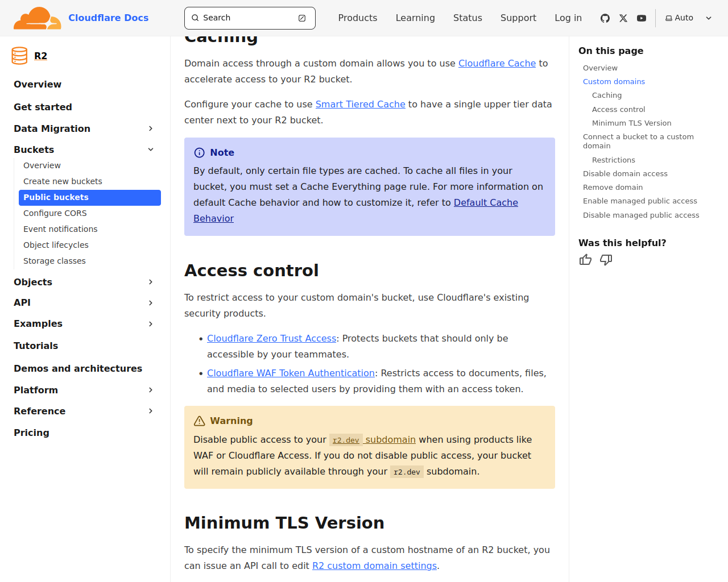Follow the r2.dev subdomain link
728x582 pixels.
click(373, 439)
